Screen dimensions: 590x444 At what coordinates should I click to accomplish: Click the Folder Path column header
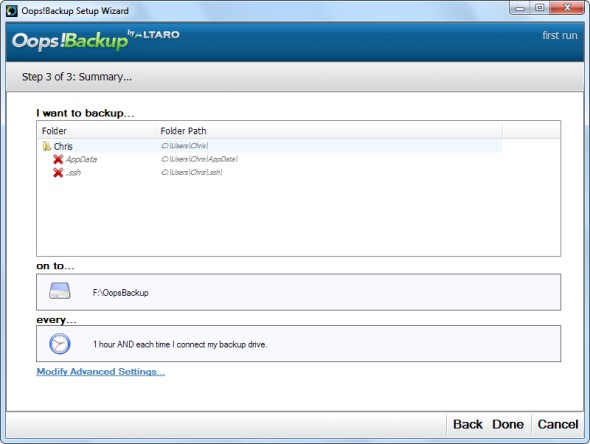click(x=329, y=131)
